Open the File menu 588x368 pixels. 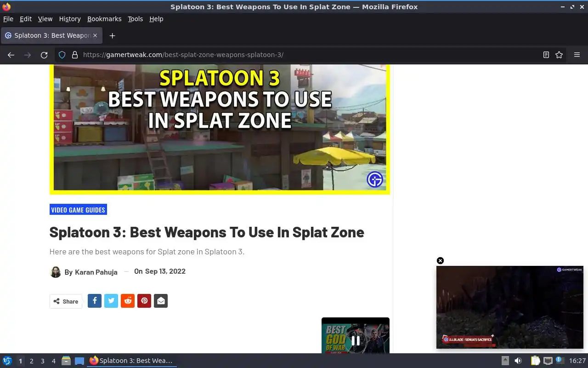pos(8,19)
